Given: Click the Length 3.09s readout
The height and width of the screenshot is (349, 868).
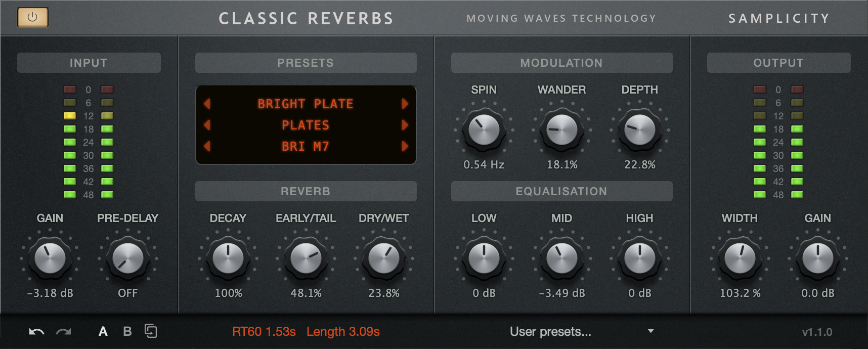Looking at the screenshot, I should 343,332.
